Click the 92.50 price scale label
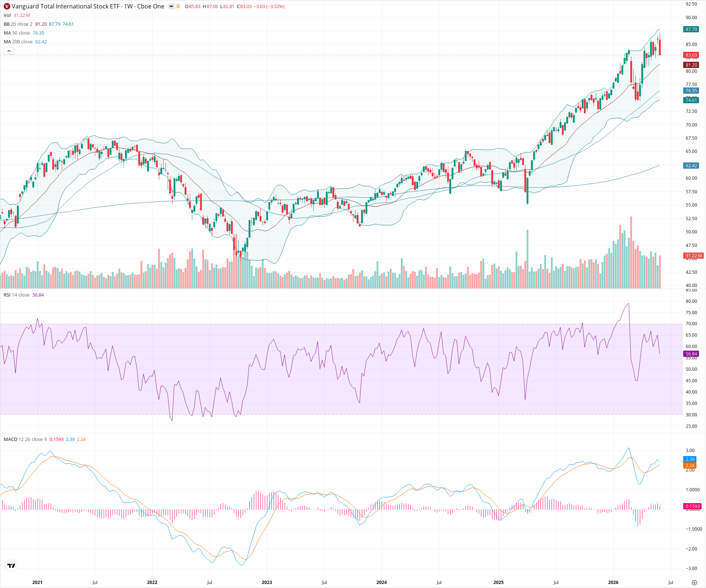 691,4
